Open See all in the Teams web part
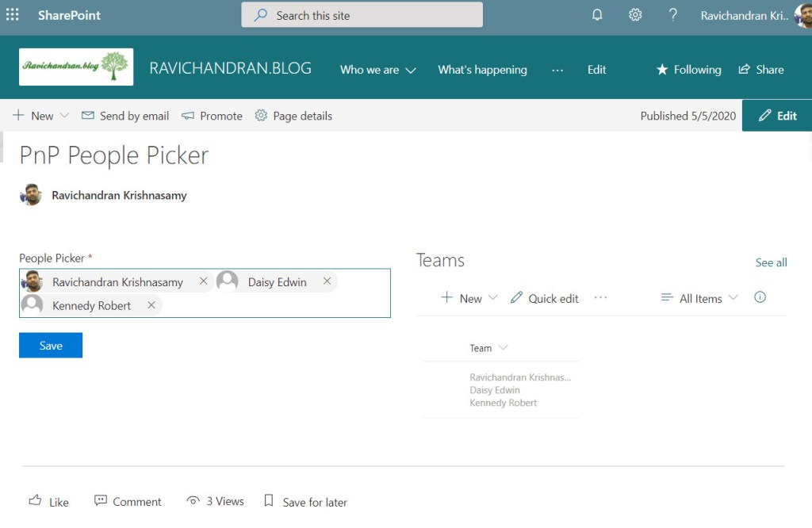The width and height of the screenshot is (812, 528). pos(770,262)
